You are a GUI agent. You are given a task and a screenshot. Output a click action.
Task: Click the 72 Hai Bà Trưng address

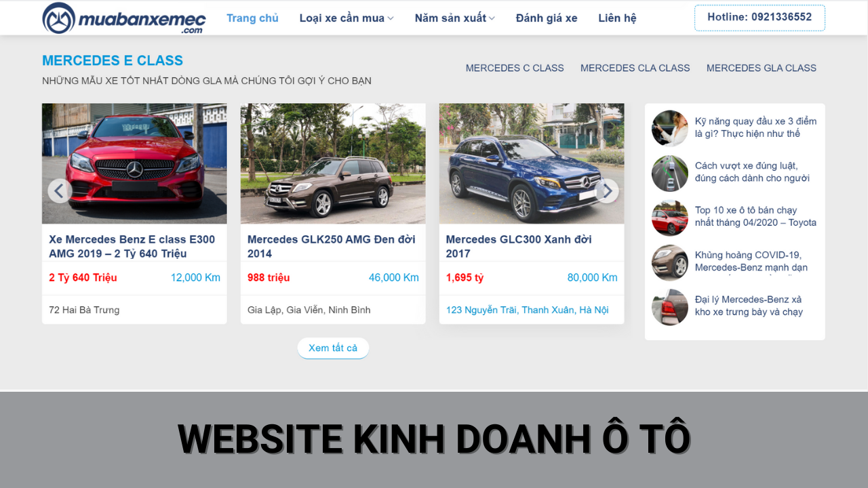tap(84, 310)
